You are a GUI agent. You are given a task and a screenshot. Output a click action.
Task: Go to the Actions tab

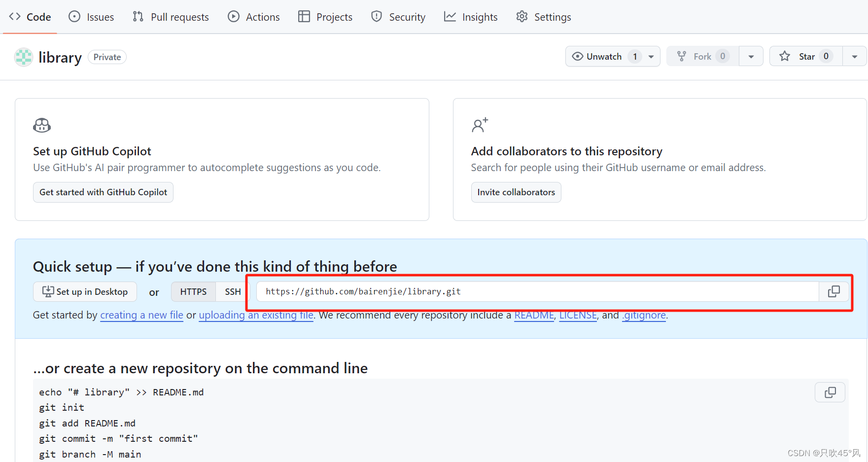pyautogui.click(x=254, y=17)
